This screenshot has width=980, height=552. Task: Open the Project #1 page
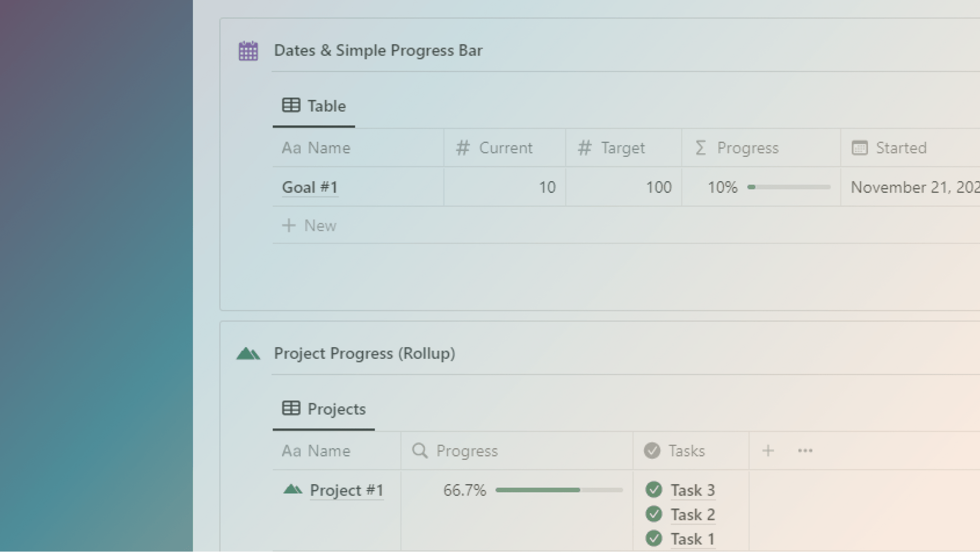pyautogui.click(x=346, y=490)
